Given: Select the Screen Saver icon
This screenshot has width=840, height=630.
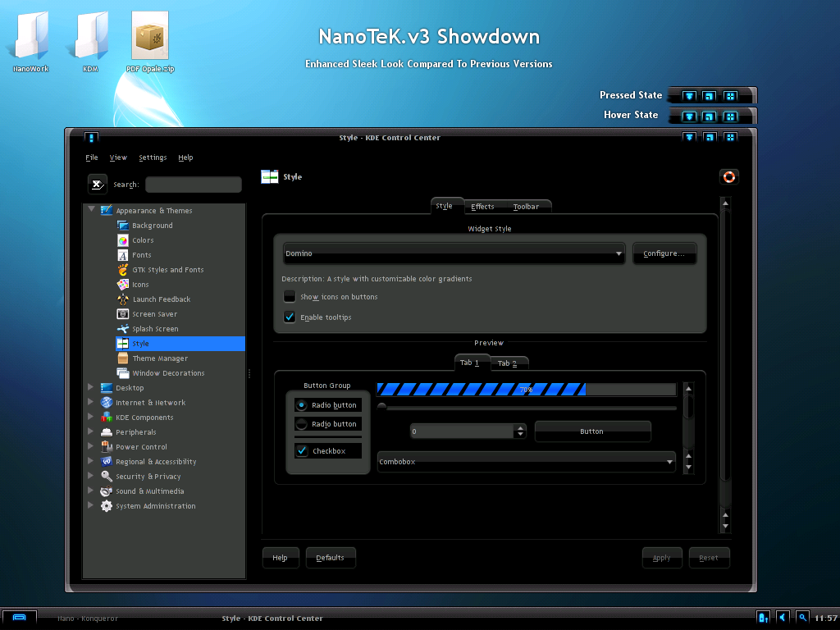Looking at the screenshot, I should pyautogui.click(x=123, y=314).
